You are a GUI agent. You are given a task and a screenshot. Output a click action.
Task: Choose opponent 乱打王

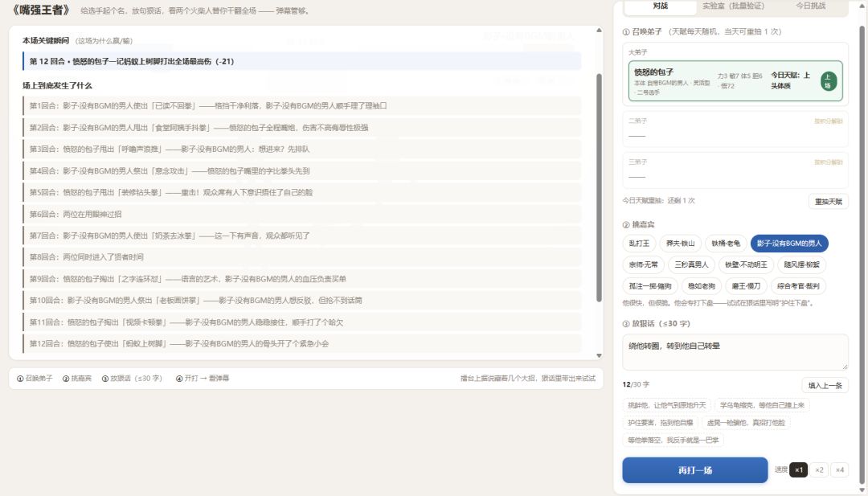tap(639, 244)
